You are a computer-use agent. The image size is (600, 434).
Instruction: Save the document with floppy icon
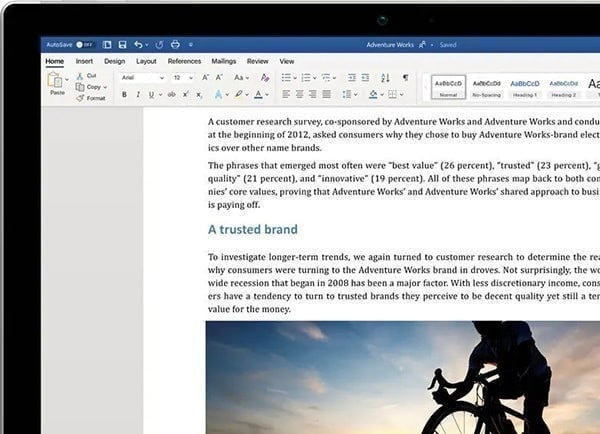click(x=122, y=45)
